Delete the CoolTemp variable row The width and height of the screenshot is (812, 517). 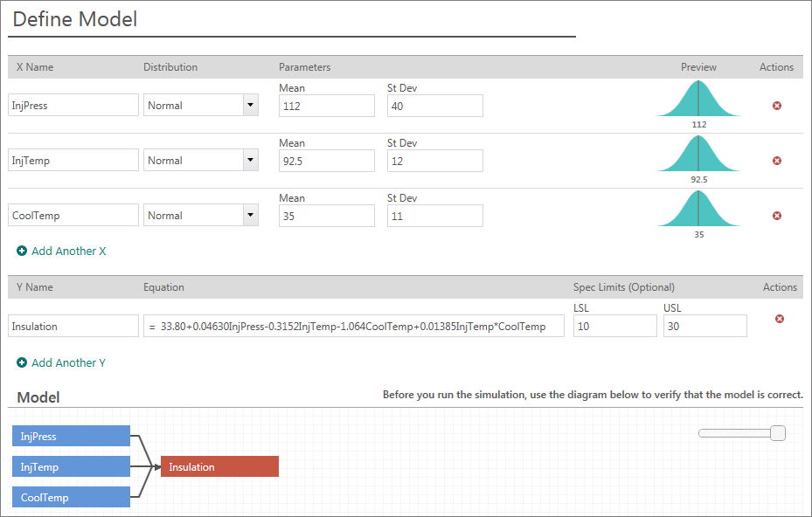(x=776, y=216)
